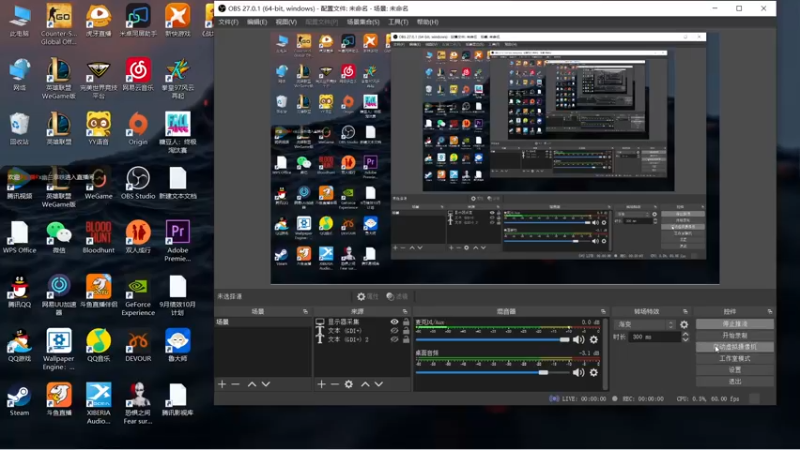
Task: Mute the desktop audio speaker icon
Action: click(x=578, y=372)
